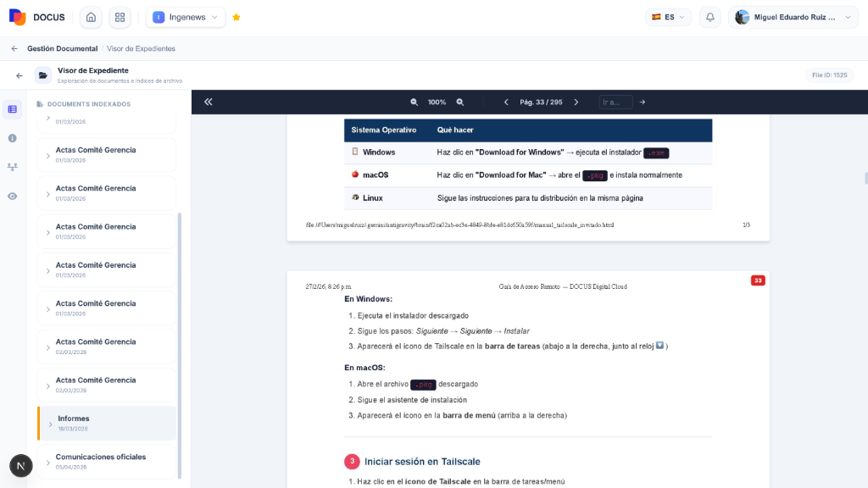Collapse the sidebar with double chevron icon
Viewport: 868px width, 488px height.
[209, 102]
